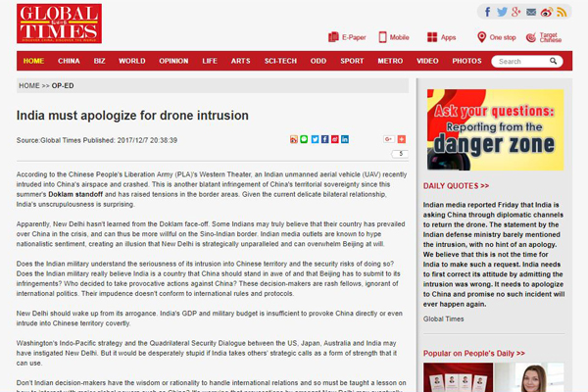Open the LIFE menu item
Image resolution: width=588 pixels, height=392 pixels.
point(210,61)
